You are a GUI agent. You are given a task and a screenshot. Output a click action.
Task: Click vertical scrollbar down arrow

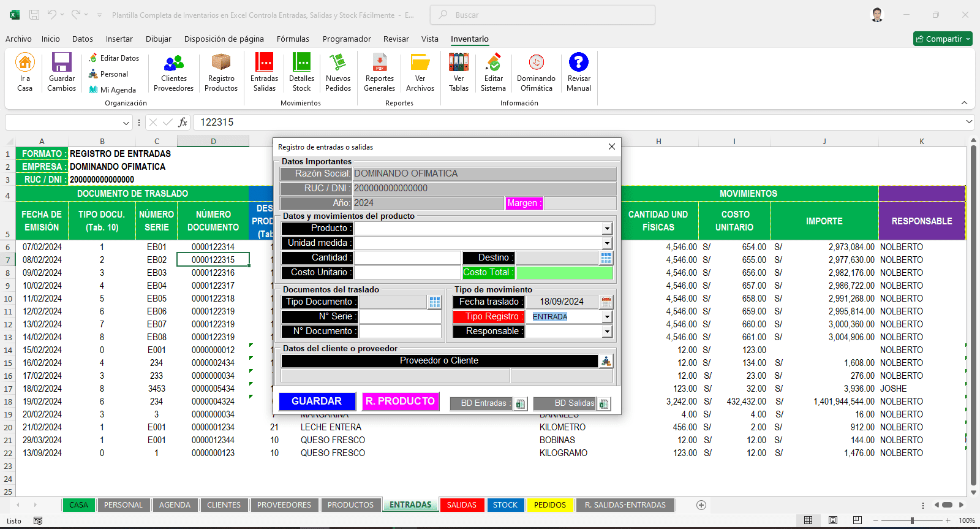(x=973, y=493)
